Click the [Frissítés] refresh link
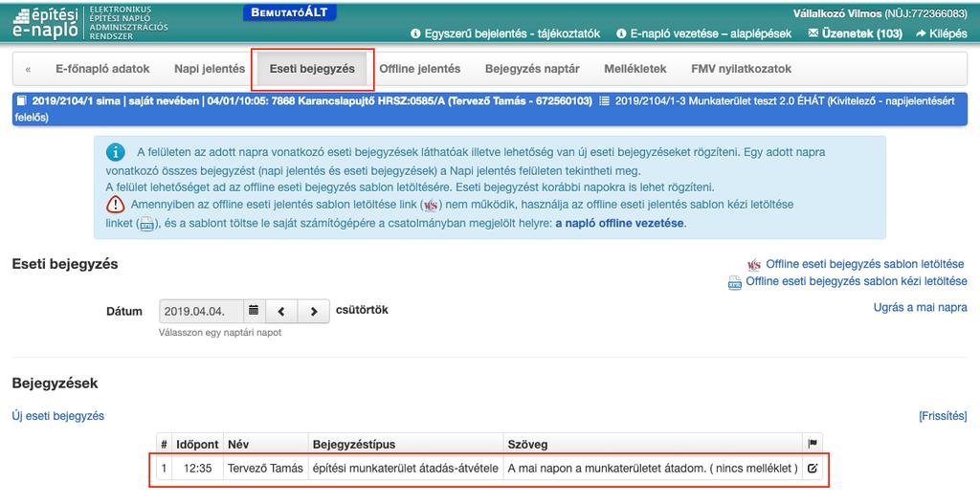 tap(943, 416)
